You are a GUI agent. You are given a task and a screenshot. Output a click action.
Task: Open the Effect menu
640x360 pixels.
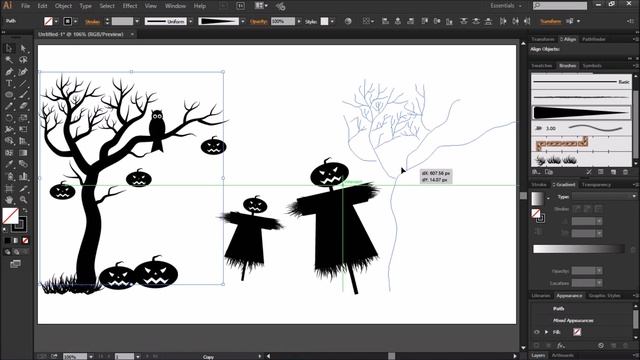click(130, 6)
